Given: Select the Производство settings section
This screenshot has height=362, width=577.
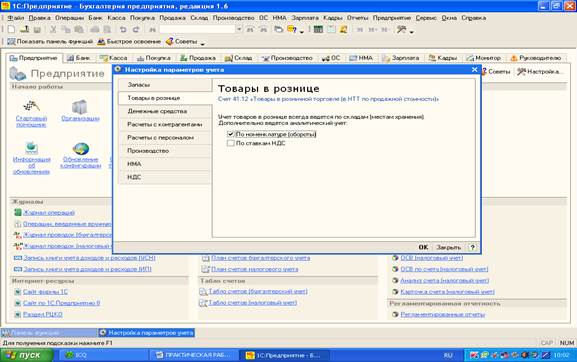Looking at the screenshot, I should pyautogui.click(x=165, y=151).
